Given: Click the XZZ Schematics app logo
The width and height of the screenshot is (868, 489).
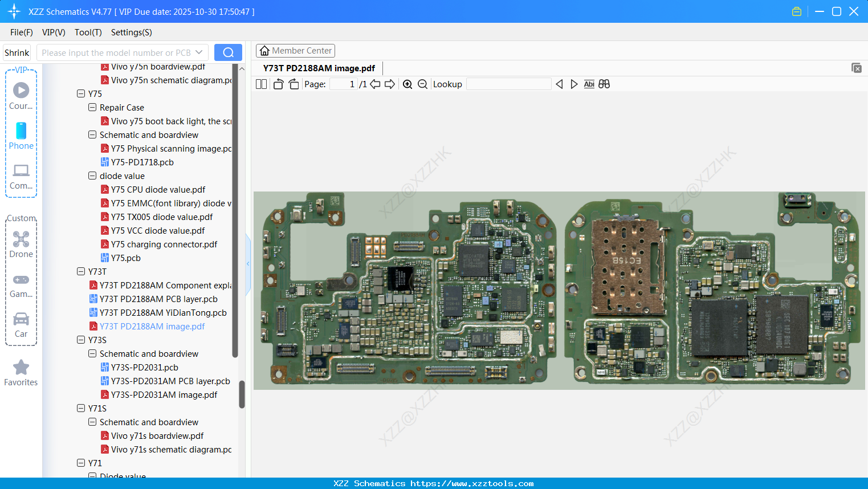Looking at the screenshot, I should [x=14, y=11].
